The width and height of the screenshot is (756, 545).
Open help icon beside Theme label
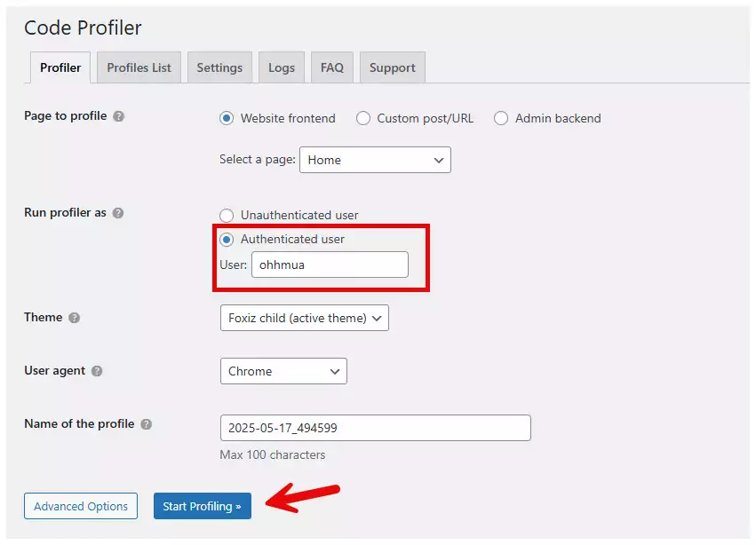tap(74, 318)
